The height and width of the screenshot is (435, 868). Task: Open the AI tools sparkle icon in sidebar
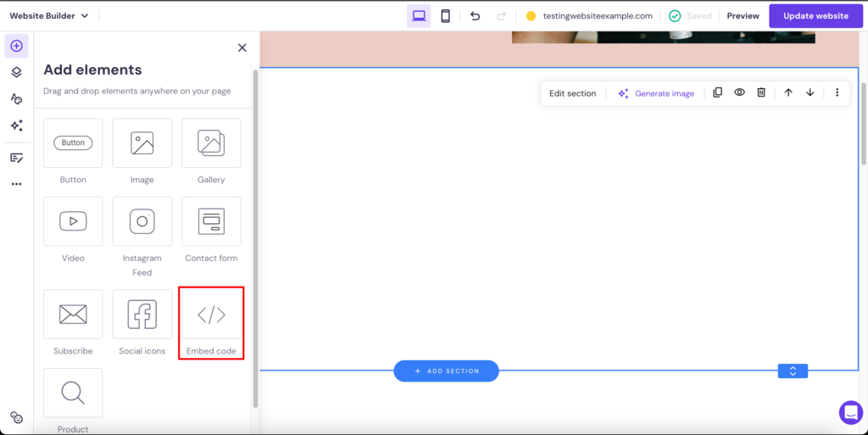click(16, 125)
